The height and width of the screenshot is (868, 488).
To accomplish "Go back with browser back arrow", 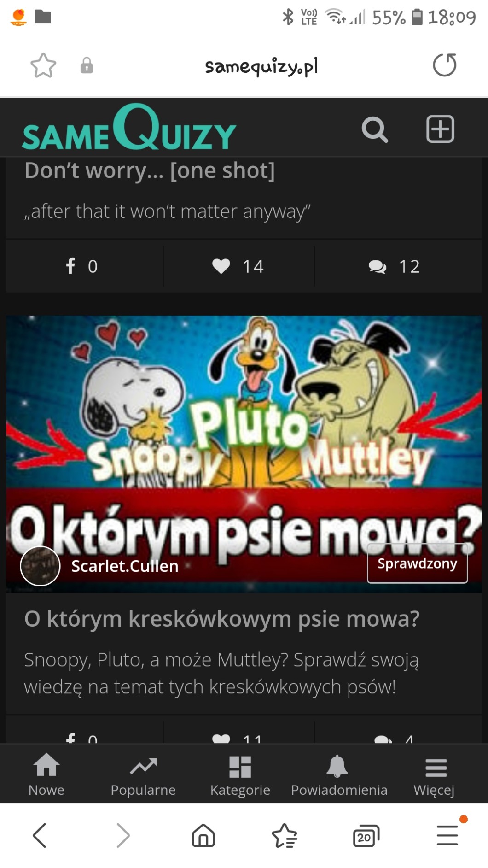I will pyautogui.click(x=40, y=835).
